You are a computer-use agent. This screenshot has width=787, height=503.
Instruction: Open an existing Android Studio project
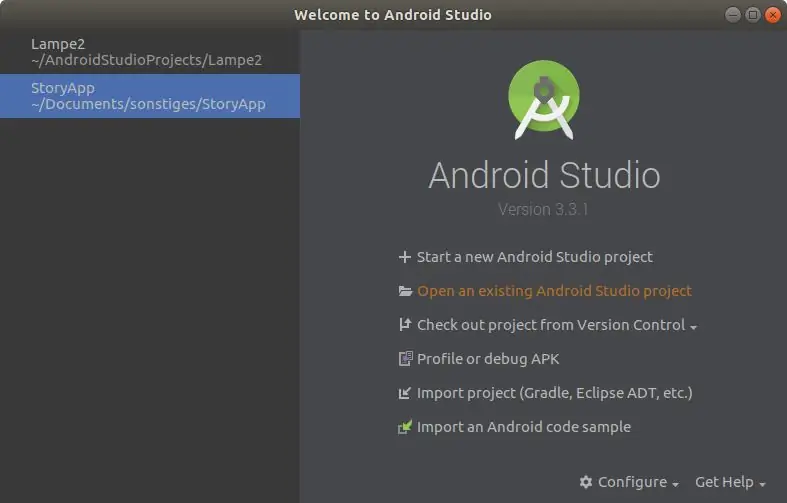(x=554, y=291)
